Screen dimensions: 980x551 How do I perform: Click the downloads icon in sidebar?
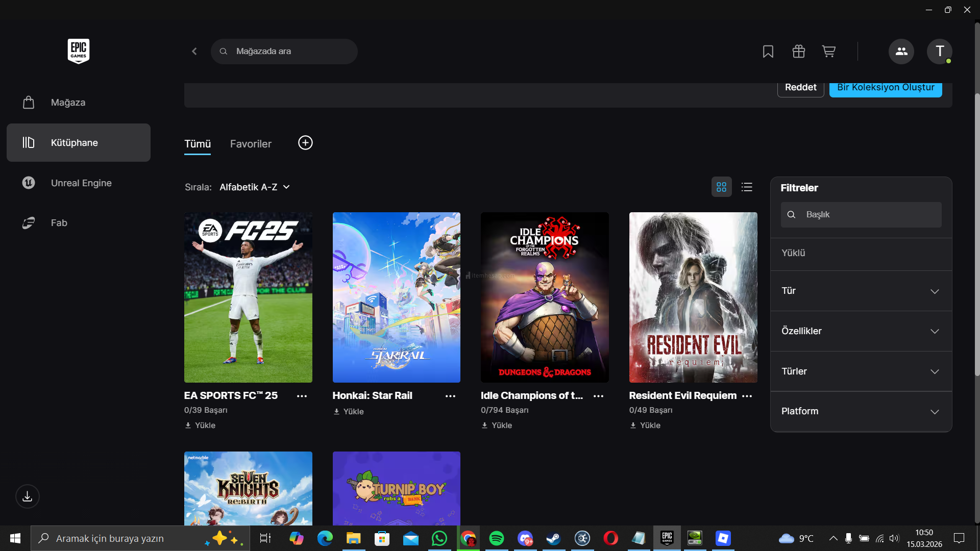click(x=28, y=496)
